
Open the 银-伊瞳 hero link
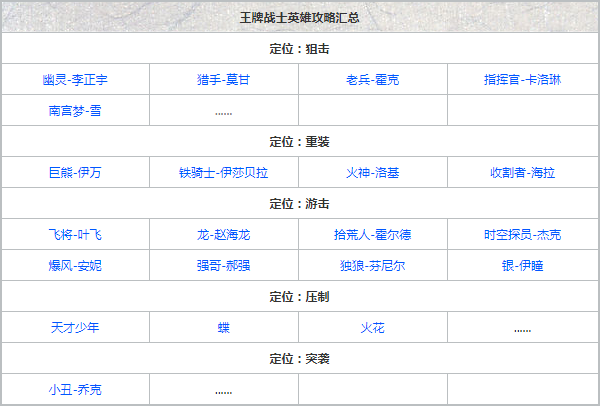coord(521,266)
